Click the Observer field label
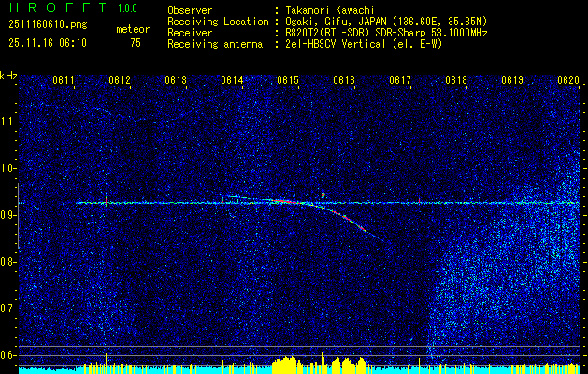Viewport: 588px width, 374px height. (x=190, y=10)
